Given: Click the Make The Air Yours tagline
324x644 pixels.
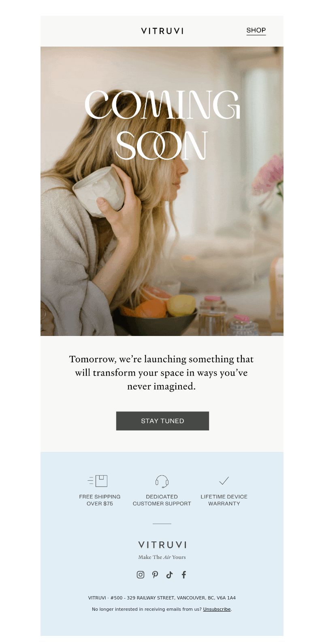Looking at the screenshot, I should click(162, 557).
